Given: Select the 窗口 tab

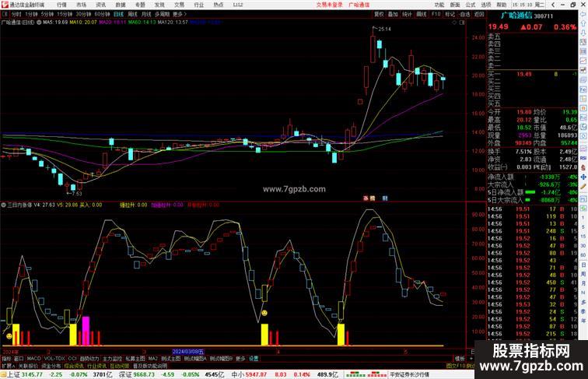Looking at the screenshot, I should coord(19,359).
